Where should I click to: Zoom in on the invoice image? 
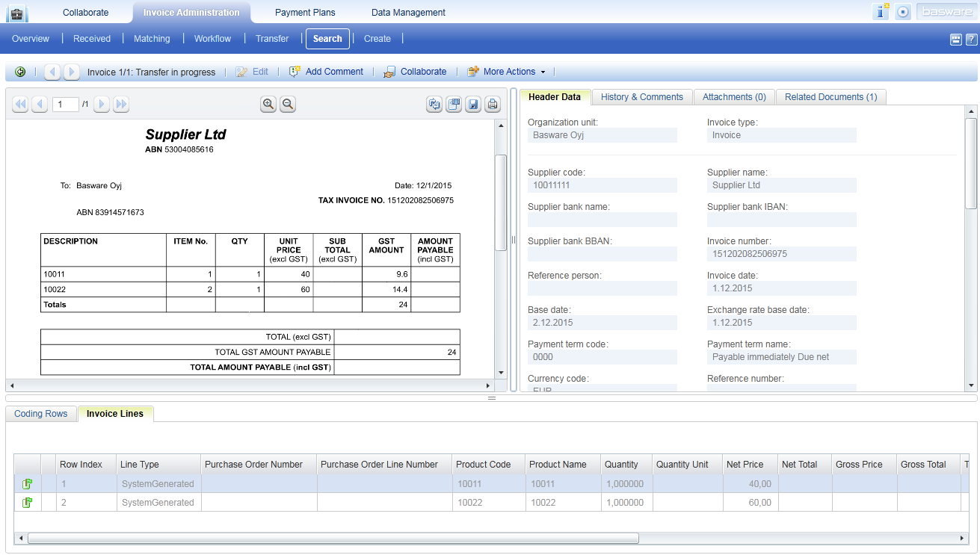coord(268,105)
